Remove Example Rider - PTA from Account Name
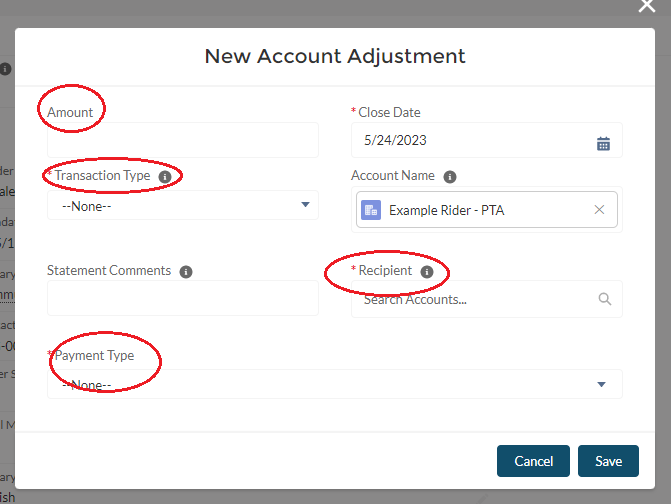Viewport: 671px width, 504px height. (x=599, y=210)
